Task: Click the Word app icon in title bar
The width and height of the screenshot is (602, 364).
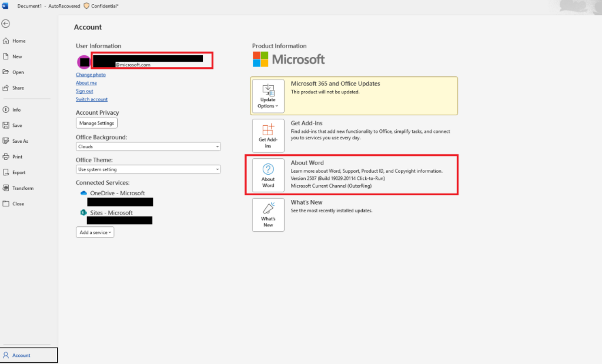Action: point(5,6)
